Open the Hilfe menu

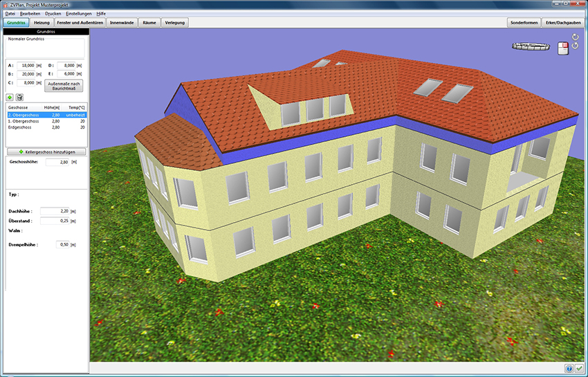101,14
